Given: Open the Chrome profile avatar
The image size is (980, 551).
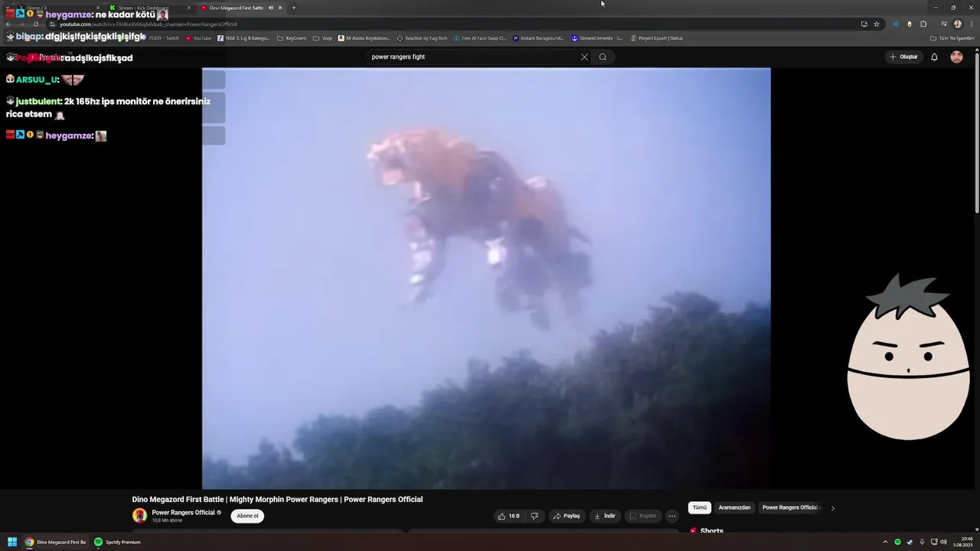Looking at the screenshot, I should point(958,24).
